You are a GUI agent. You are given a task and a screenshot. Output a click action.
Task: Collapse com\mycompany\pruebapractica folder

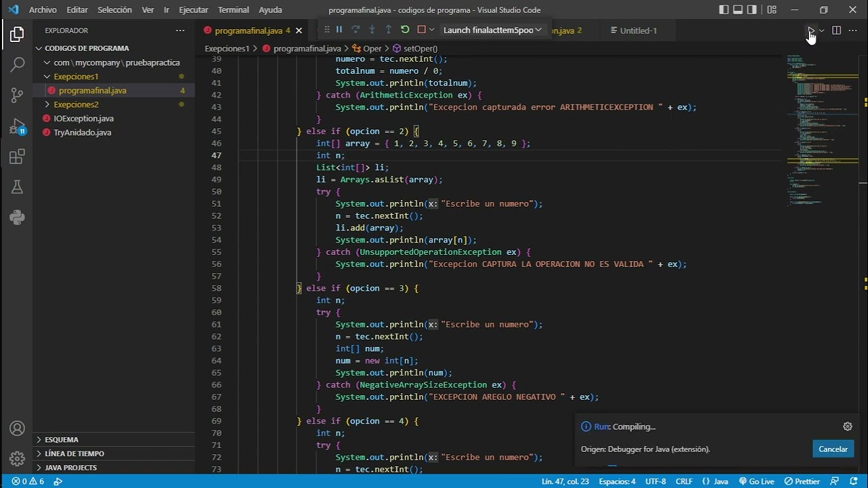click(114, 62)
